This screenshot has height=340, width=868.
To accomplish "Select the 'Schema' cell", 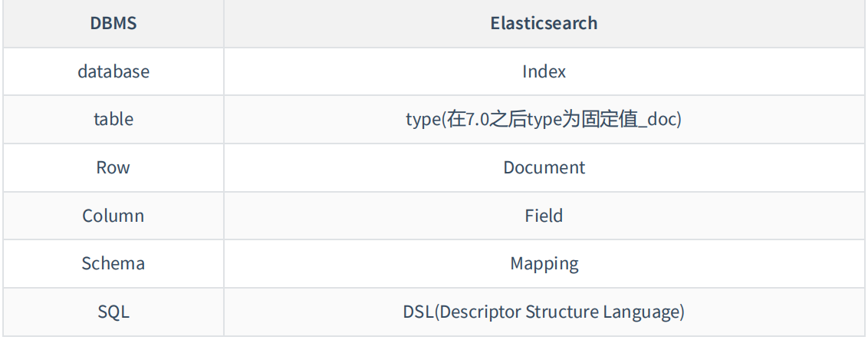I will (x=113, y=263).
